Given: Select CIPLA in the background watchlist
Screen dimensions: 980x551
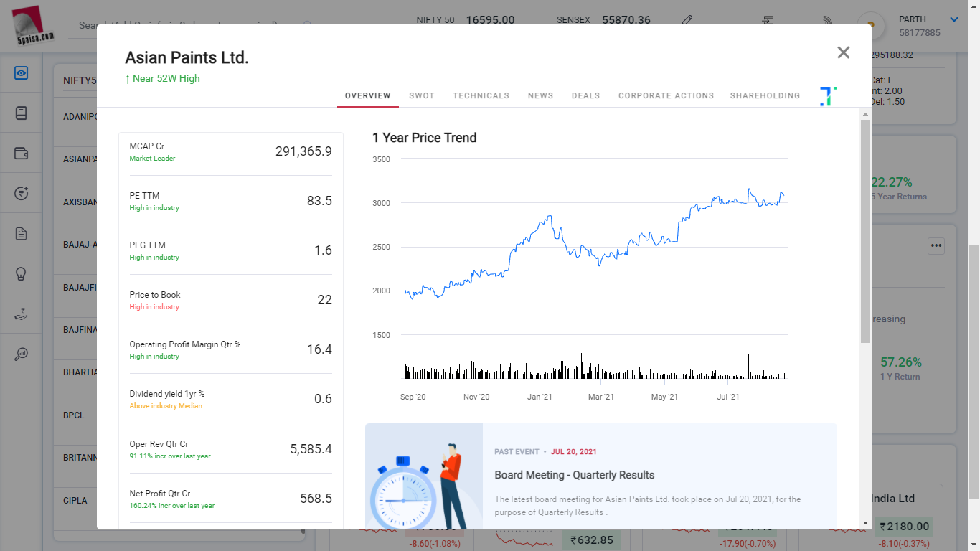Looking at the screenshot, I should [x=75, y=501].
